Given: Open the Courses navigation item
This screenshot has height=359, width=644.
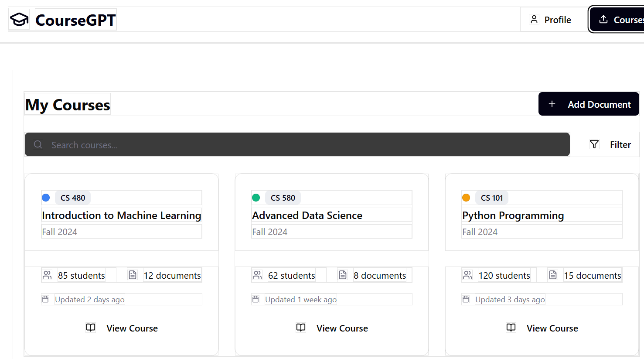Looking at the screenshot, I should [x=624, y=19].
